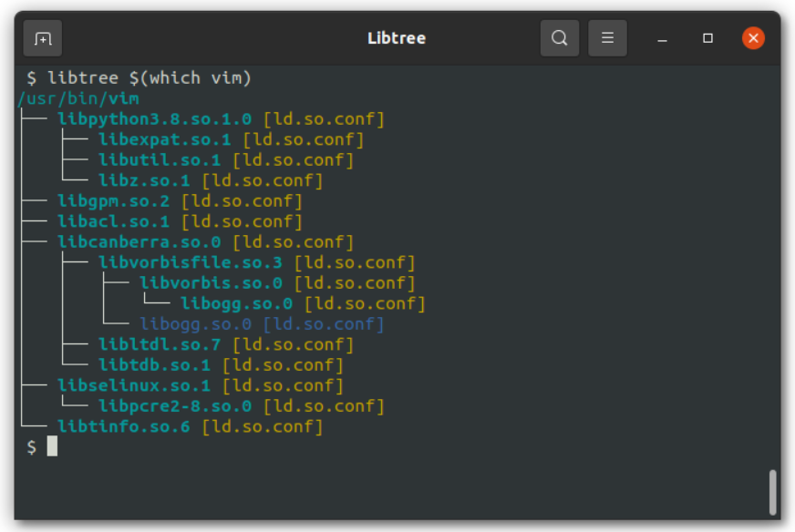Select libpython3.8.so.1.0 tree entry
Viewport: 795px width, 532px height.
click(x=154, y=119)
